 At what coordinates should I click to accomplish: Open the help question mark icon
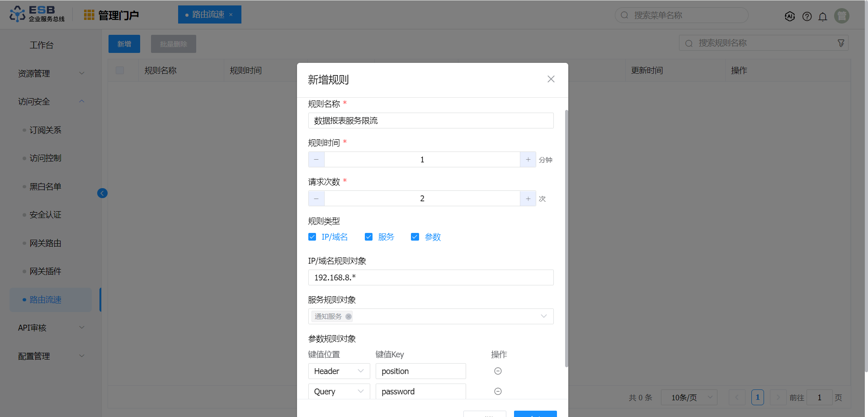point(807,16)
